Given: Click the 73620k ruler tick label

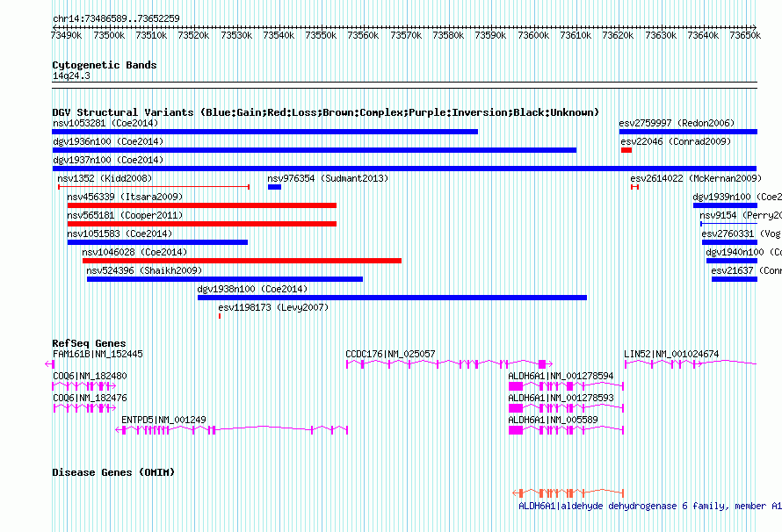Looking at the screenshot, I should (x=618, y=35).
